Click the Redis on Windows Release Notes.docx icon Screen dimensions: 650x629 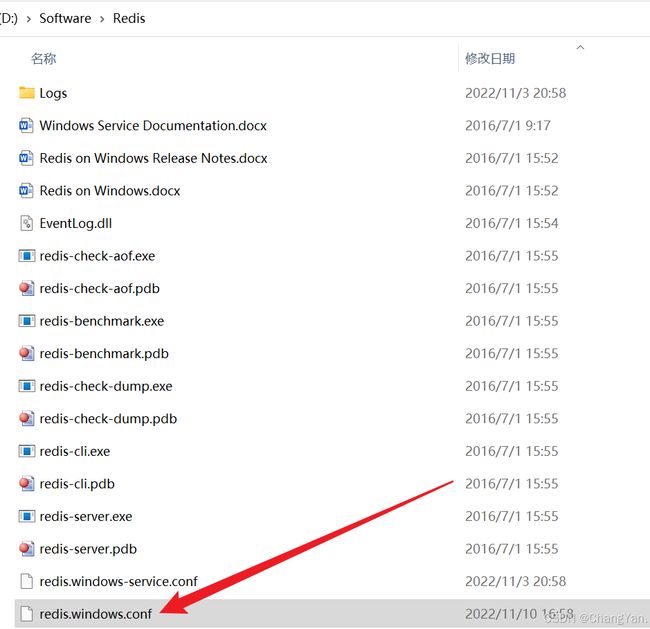coord(27,158)
